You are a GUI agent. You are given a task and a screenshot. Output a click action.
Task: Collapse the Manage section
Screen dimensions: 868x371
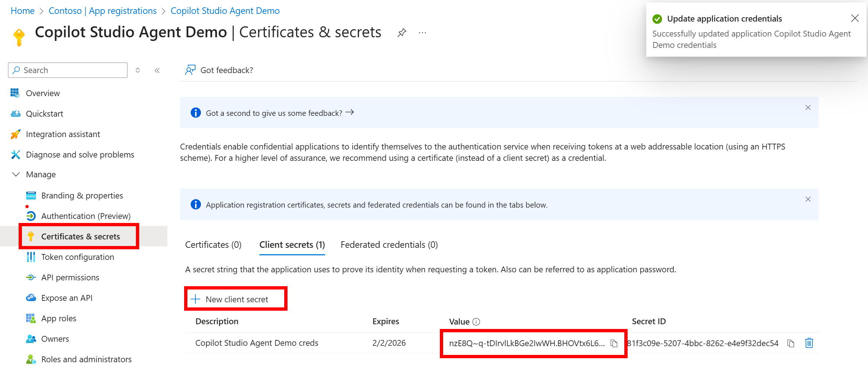[x=16, y=174]
